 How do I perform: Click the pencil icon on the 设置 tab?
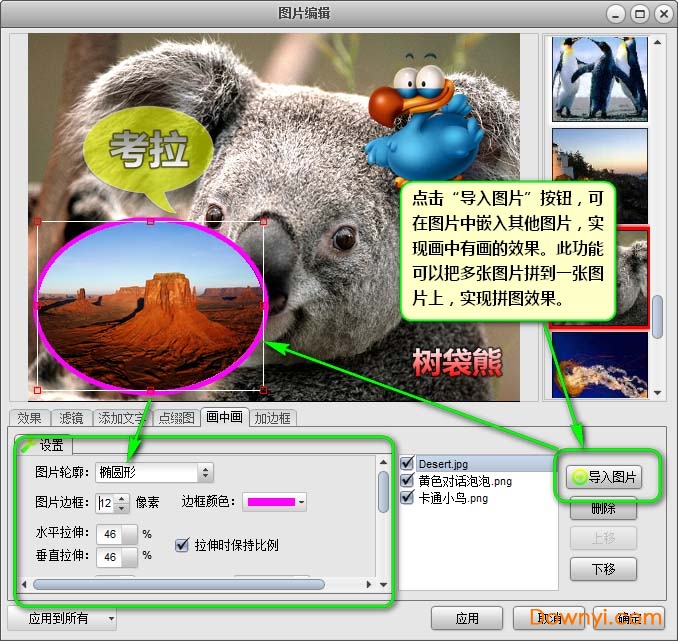tap(27, 444)
